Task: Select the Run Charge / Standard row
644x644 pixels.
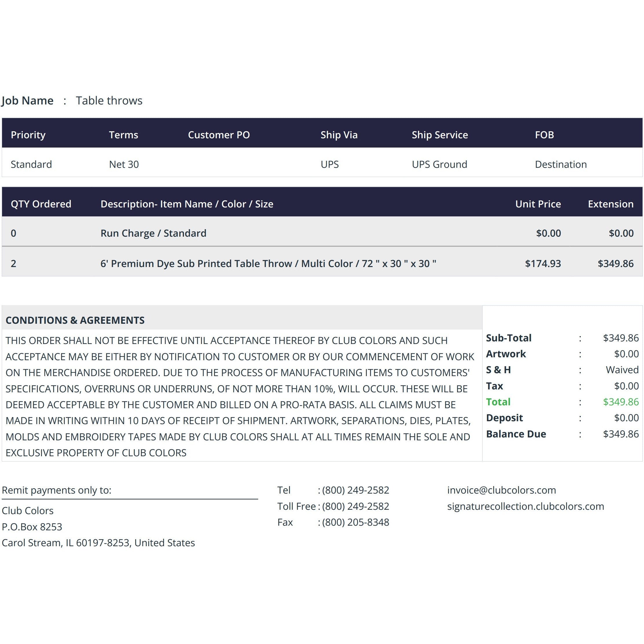Action: 322,233
